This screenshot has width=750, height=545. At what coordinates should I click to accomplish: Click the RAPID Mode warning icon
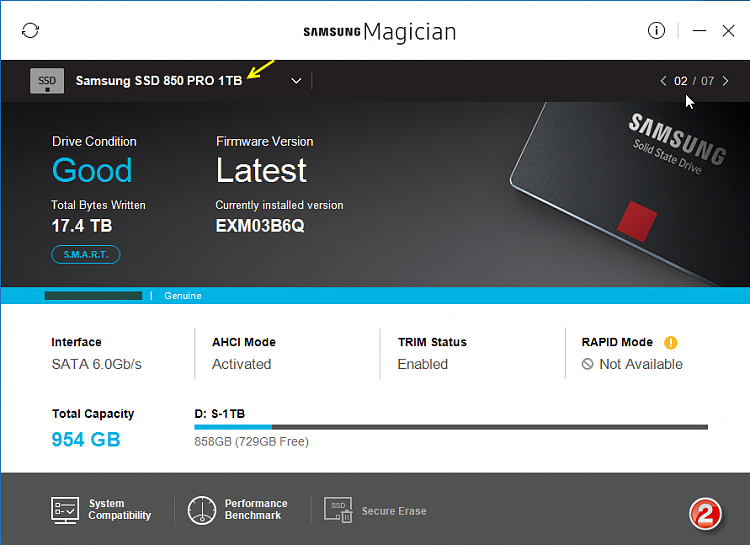[671, 342]
